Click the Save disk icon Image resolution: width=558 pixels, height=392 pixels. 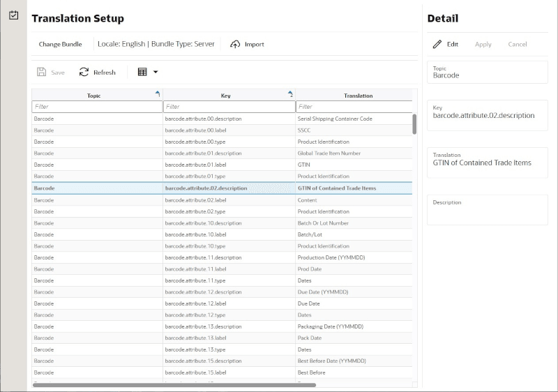tap(42, 73)
